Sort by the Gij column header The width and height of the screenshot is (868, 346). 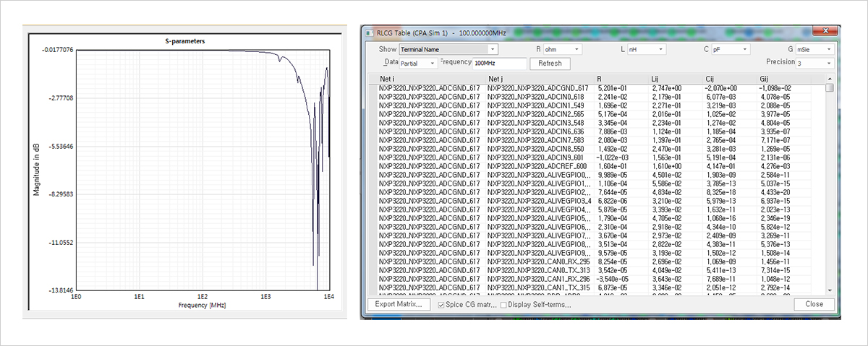(x=783, y=79)
